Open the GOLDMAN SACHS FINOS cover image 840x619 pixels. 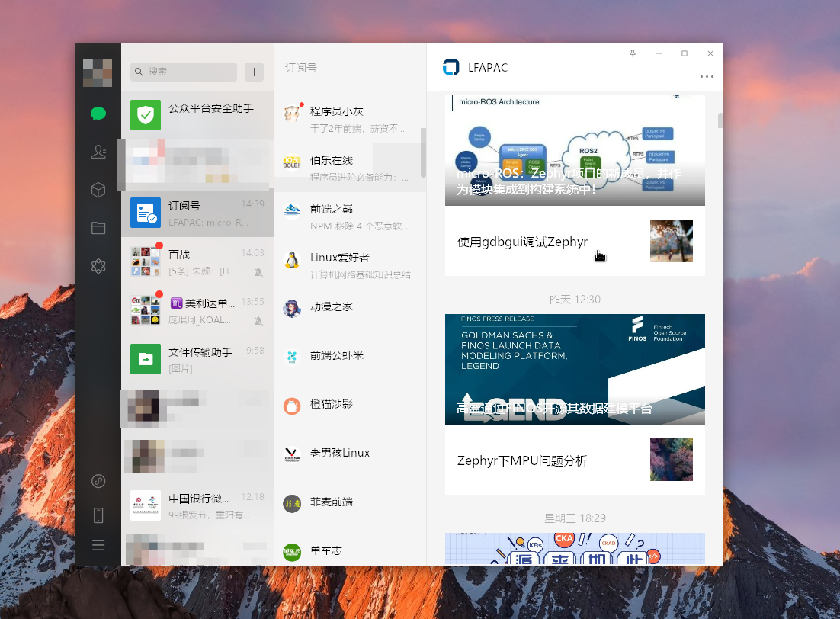pyautogui.click(x=575, y=369)
